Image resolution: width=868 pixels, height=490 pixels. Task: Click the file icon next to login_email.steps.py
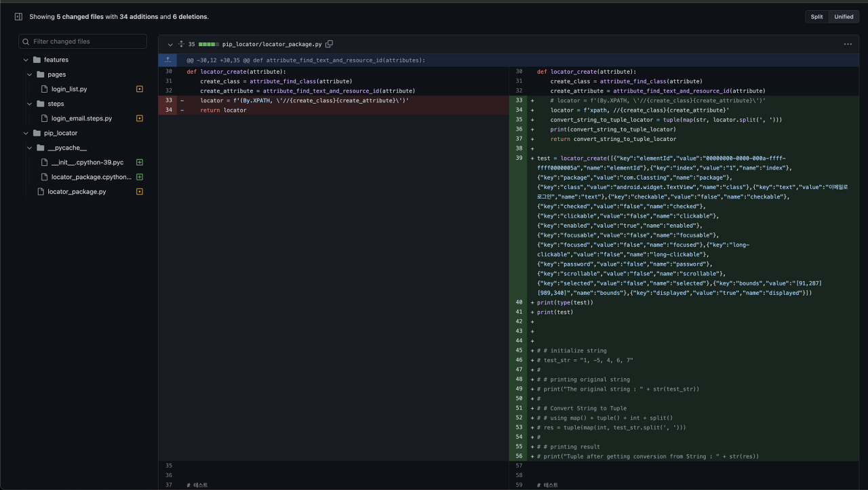click(x=45, y=119)
